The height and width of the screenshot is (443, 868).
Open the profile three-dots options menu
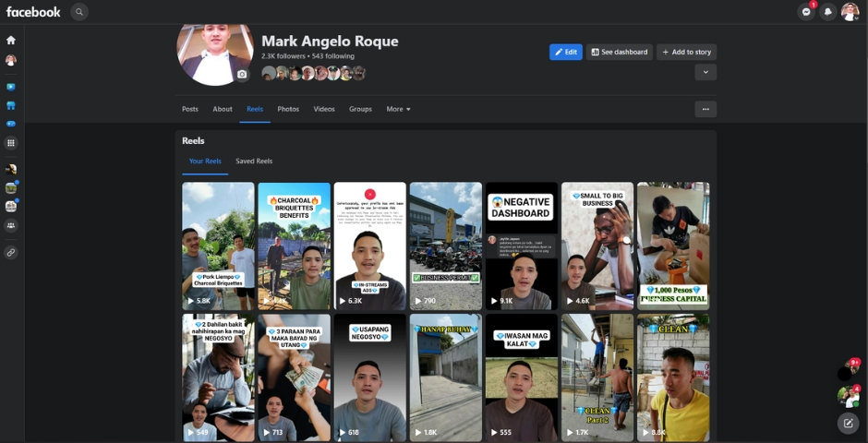tap(705, 109)
